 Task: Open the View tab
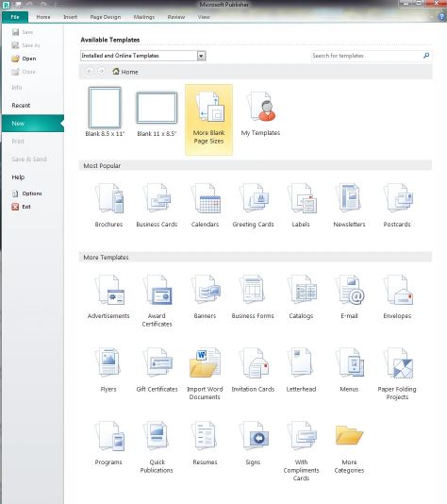pyautogui.click(x=204, y=17)
